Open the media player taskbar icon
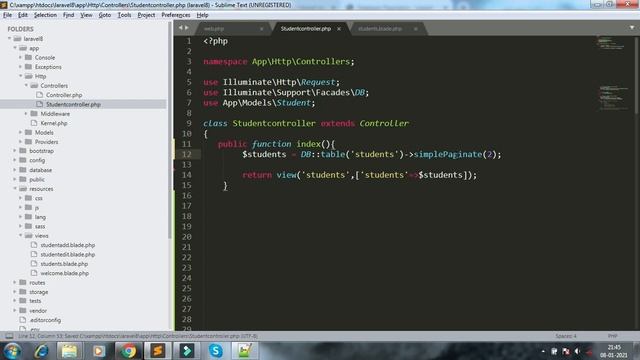The image size is (640, 360). [x=98, y=351]
